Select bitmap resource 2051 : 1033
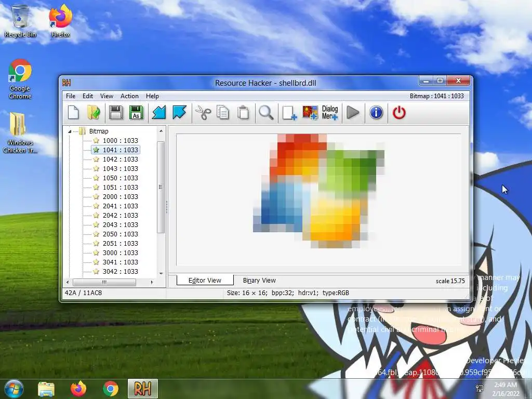Viewport: 532px width, 399px height. 120,244
